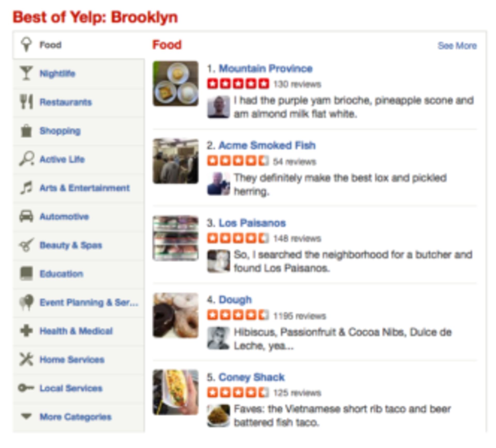Click the Food map pin icon
The image size is (496, 448).
pyautogui.click(x=26, y=44)
